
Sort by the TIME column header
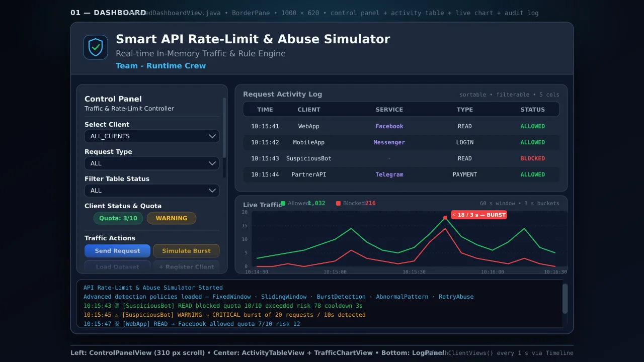point(265,110)
